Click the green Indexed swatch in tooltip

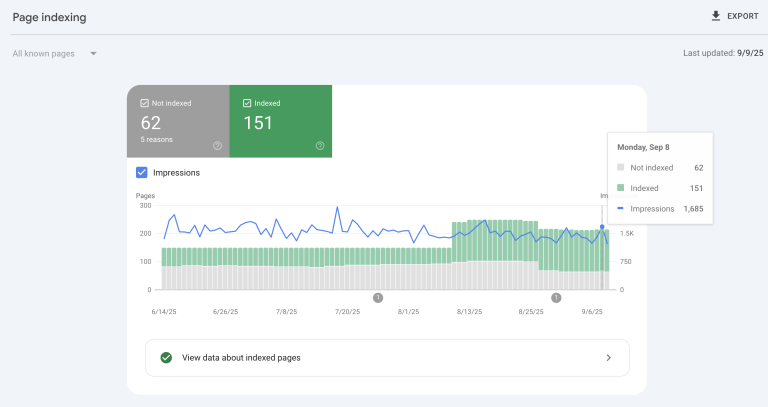[x=621, y=188]
